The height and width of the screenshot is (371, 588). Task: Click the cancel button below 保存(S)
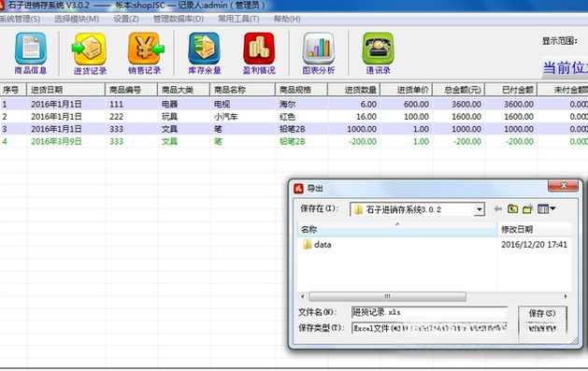(542, 329)
